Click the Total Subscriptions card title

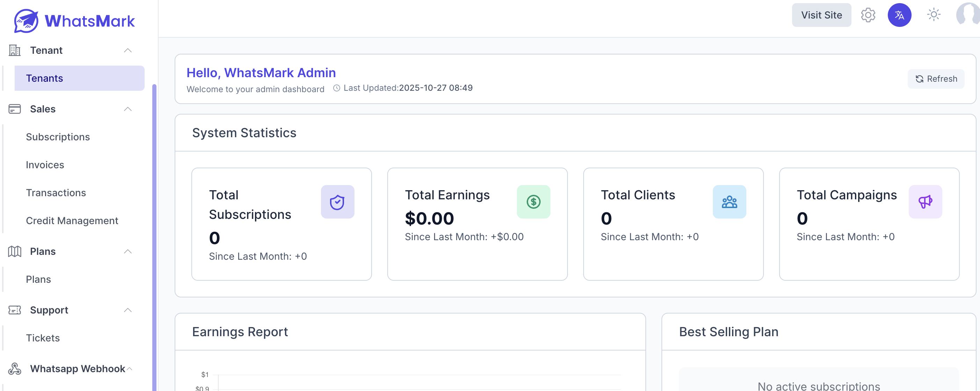pyautogui.click(x=250, y=205)
